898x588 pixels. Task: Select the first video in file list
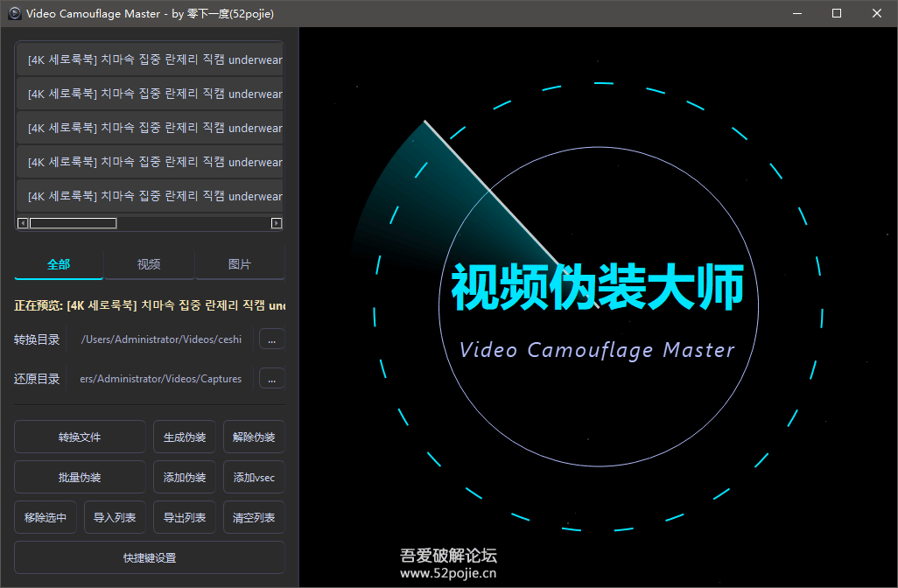click(x=150, y=60)
